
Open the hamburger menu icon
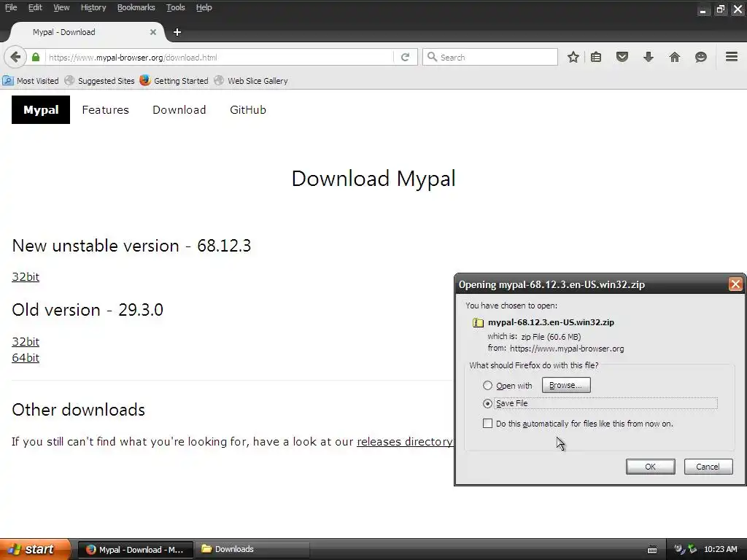(x=732, y=57)
